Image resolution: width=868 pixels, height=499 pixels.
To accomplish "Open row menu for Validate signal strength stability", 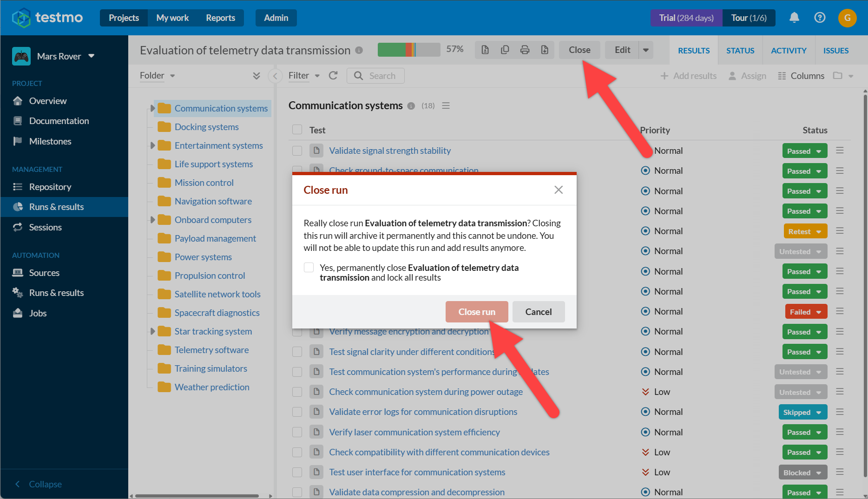I will point(840,151).
